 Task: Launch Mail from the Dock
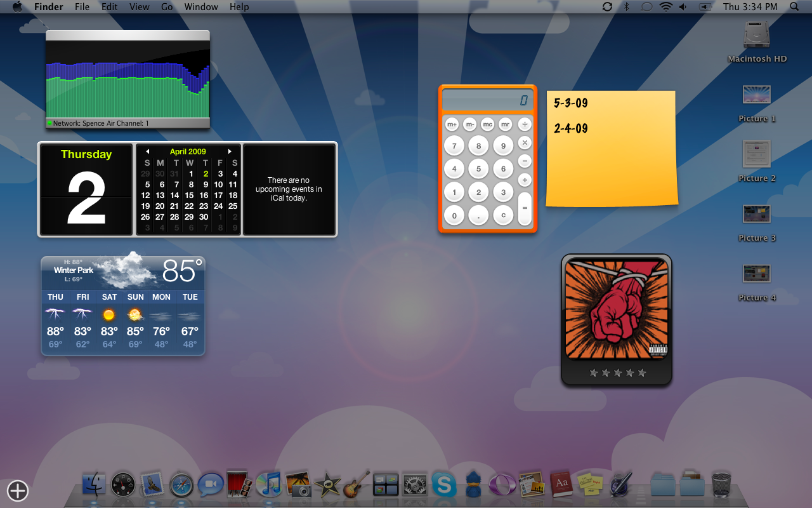152,485
